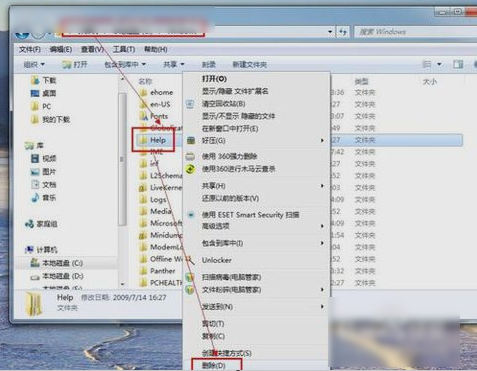Click the 文件粉碎(电脑管家) shield icon
Viewport: 477px width, 371px height.
[190, 290]
